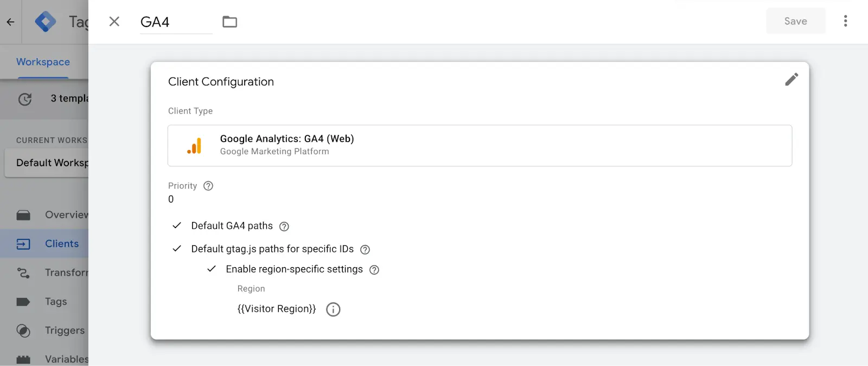This screenshot has width=868, height=366.
Task: Open the Default Workspace selector
Action: tap(47, 163)
